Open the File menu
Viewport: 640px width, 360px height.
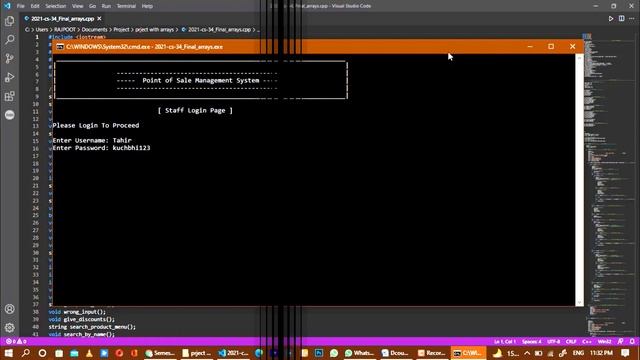pos(20,6)
